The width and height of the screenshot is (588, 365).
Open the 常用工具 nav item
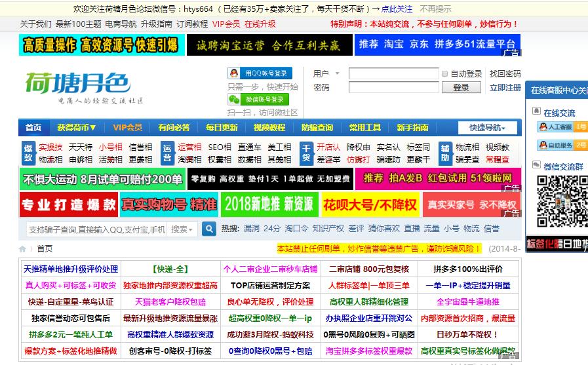[x=365, y=128]
